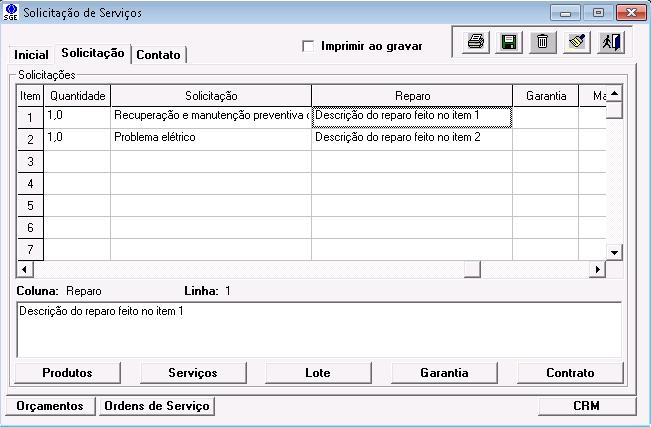
Task: Switch to the Inicial tab
Action: 31,54
